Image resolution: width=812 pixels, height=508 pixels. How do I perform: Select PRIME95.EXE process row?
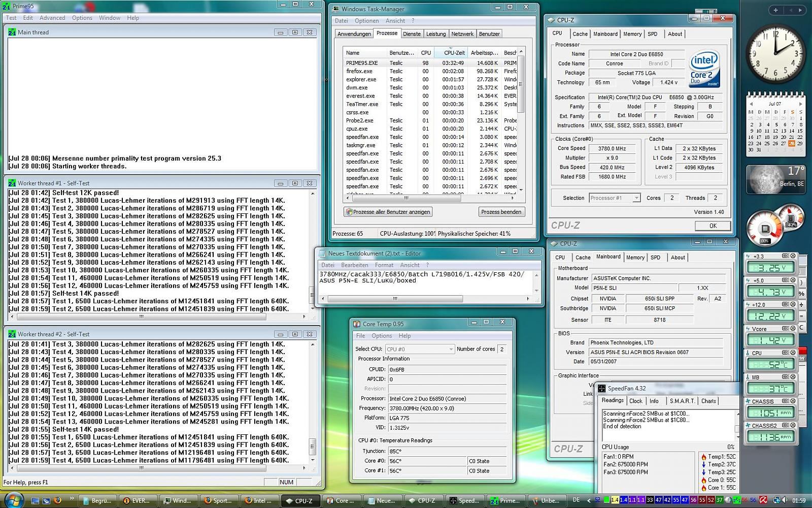(x=430, y=63)
